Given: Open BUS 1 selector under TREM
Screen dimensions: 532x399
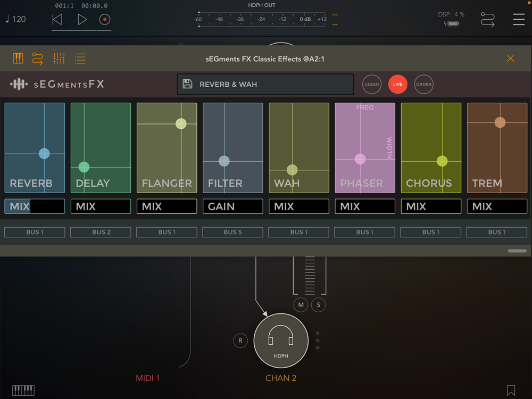Looking at the screenshot, I should (497, 232).
